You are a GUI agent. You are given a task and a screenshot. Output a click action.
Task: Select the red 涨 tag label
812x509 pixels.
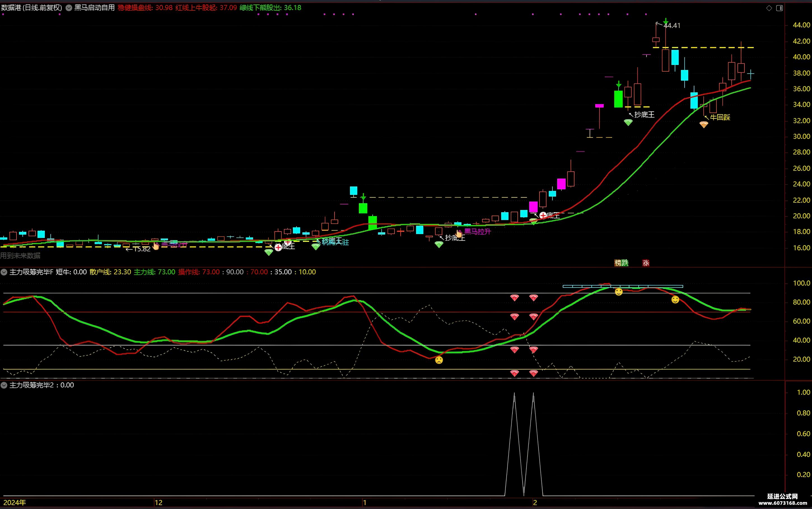[646, 263]
